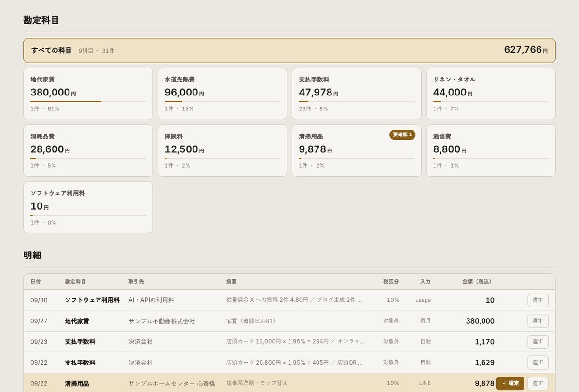Click the リネン・タオル category card
Viewport: 579px width, 392px height.
pos(491,94)
